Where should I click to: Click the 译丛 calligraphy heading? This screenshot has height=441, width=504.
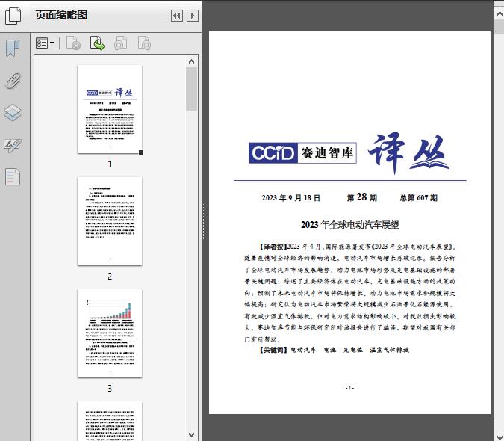tap(408, 152)
